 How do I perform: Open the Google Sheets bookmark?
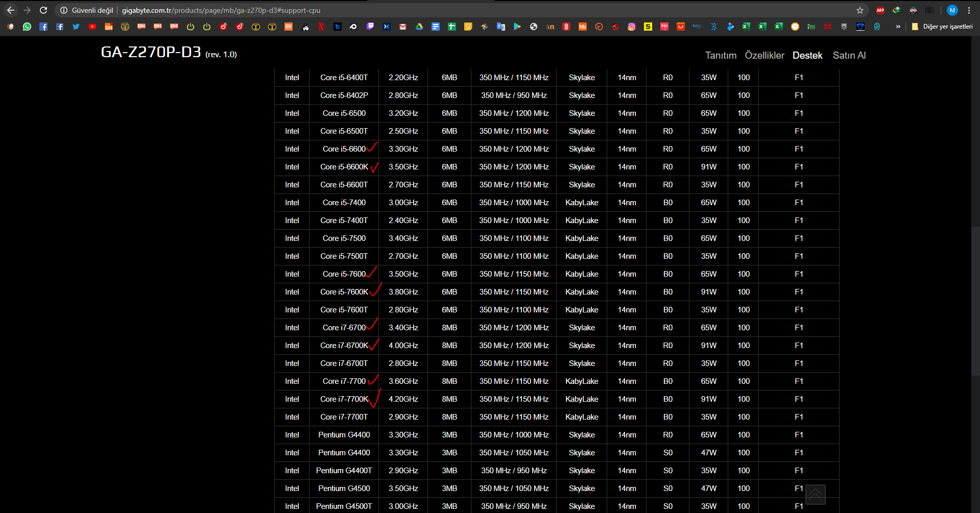(452, 27)
